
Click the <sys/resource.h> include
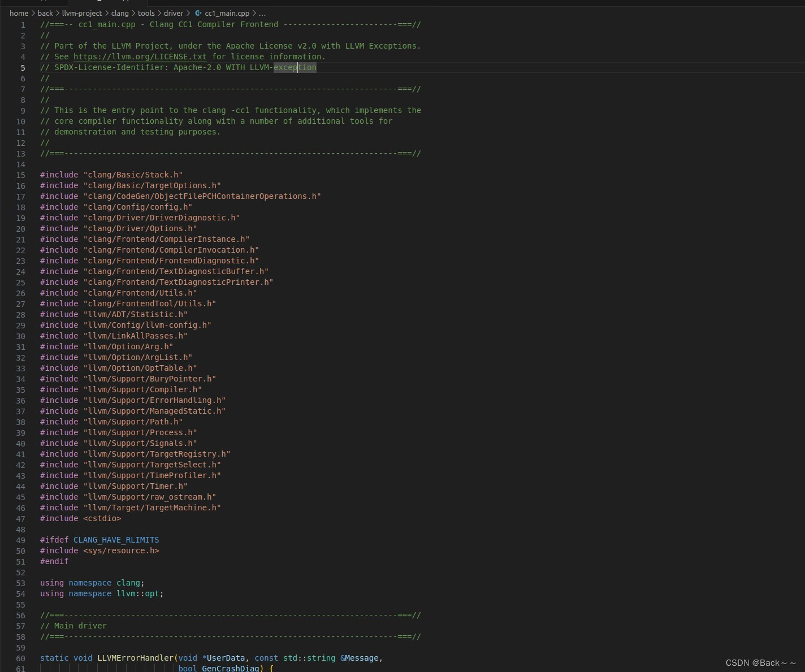121,550
